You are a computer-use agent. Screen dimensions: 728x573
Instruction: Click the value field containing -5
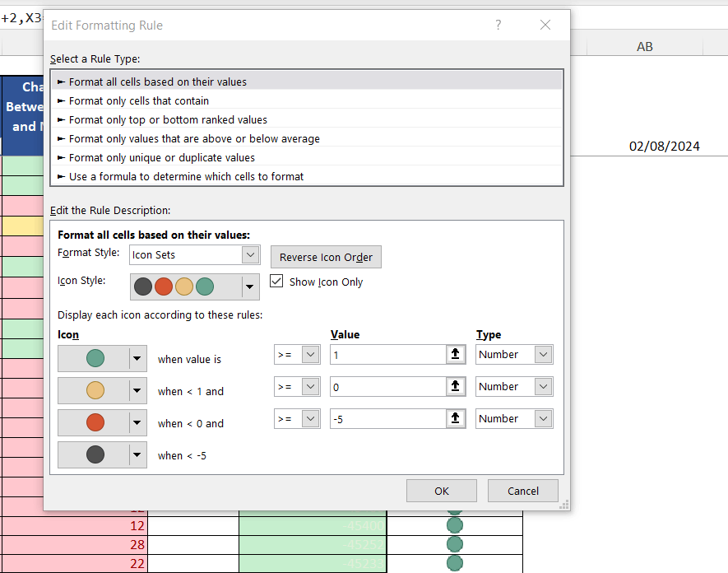tap(388, 419)
